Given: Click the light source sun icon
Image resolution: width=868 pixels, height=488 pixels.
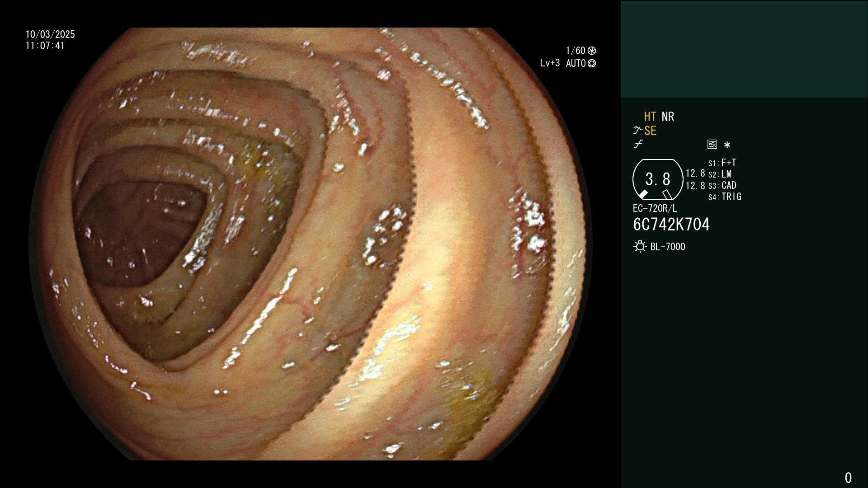Looking at the screenshot, I should point(640,247).
